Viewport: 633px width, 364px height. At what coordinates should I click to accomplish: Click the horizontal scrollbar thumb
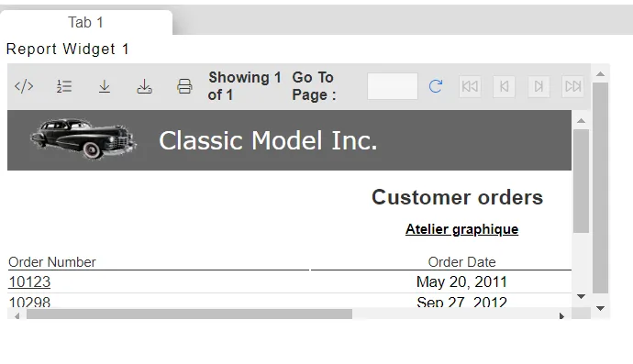(x=189, y=314)
